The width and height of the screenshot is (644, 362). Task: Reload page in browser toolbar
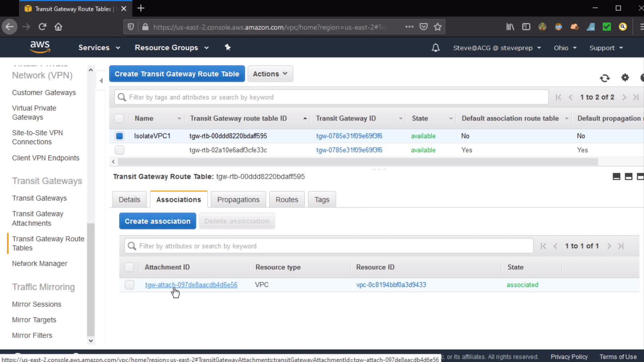(x=42, y=27)
